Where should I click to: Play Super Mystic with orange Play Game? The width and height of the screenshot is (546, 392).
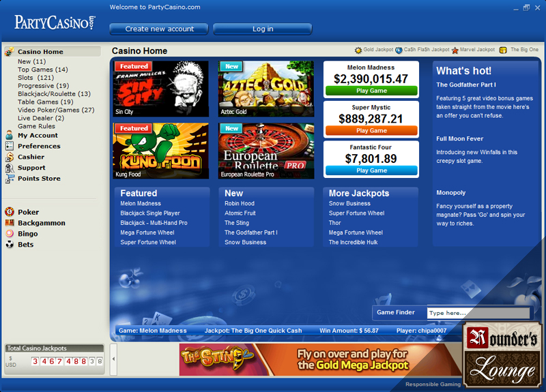(371, 131)
